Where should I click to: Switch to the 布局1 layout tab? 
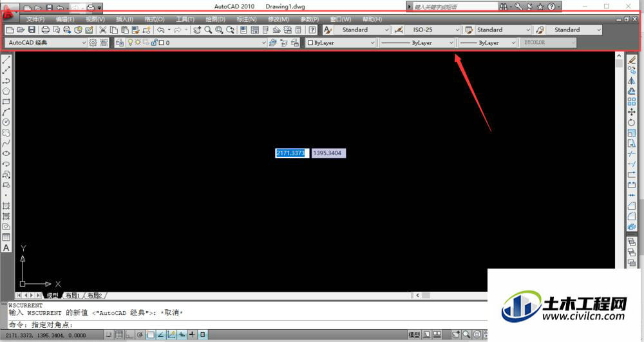pyautogui.click(x=73, y=296)
